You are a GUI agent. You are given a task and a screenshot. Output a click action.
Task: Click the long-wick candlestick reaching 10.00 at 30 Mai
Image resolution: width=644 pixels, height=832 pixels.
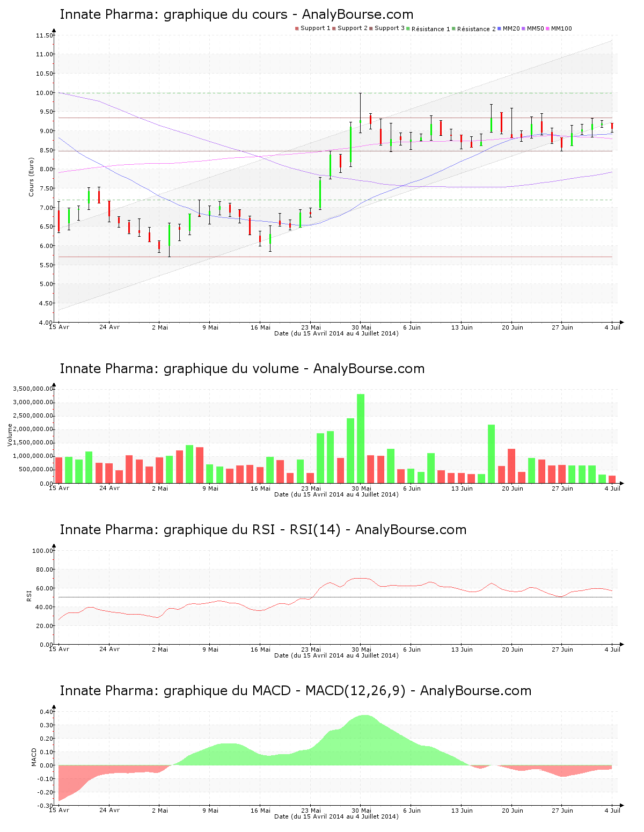pos(361,113)
